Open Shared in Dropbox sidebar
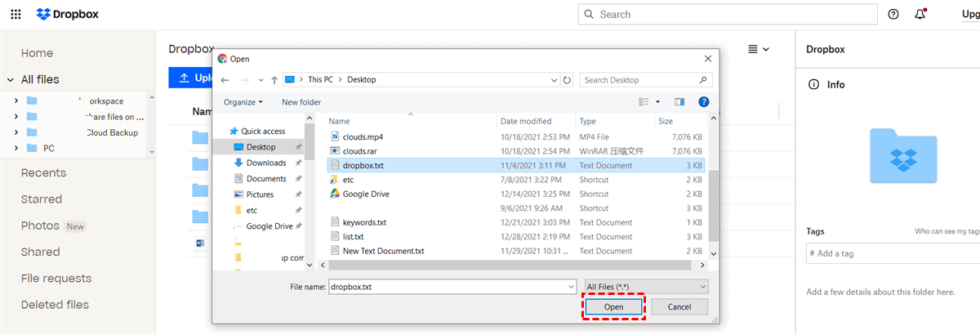The width and height of the screenshot is (980, 335). pyautogui.click(x=40, y=252)
